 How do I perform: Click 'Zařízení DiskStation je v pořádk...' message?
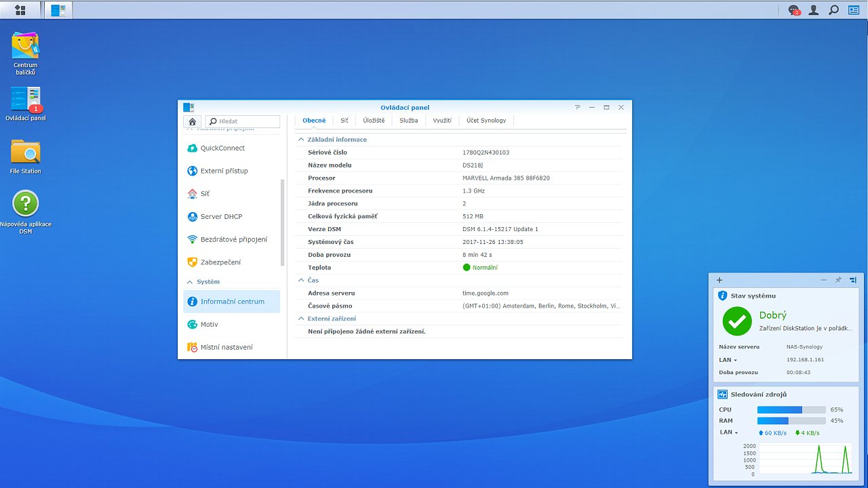806,328
